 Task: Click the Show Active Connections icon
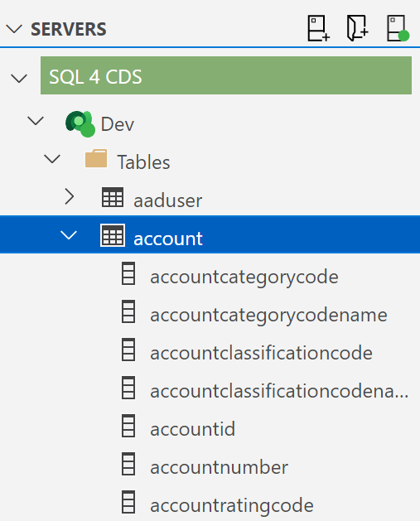(x=398, y=28)
